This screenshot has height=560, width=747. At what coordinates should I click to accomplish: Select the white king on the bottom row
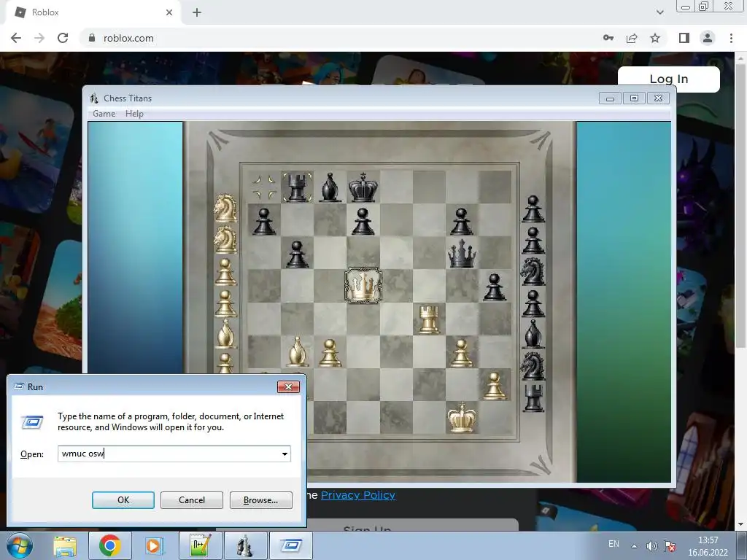462,417
